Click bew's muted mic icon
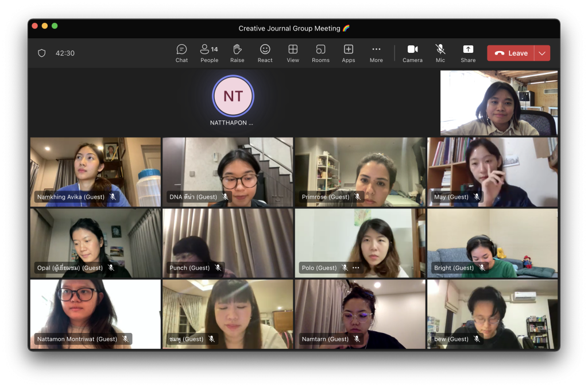The image size is (588, 388). pyautogui.click(x=477, y=339)
